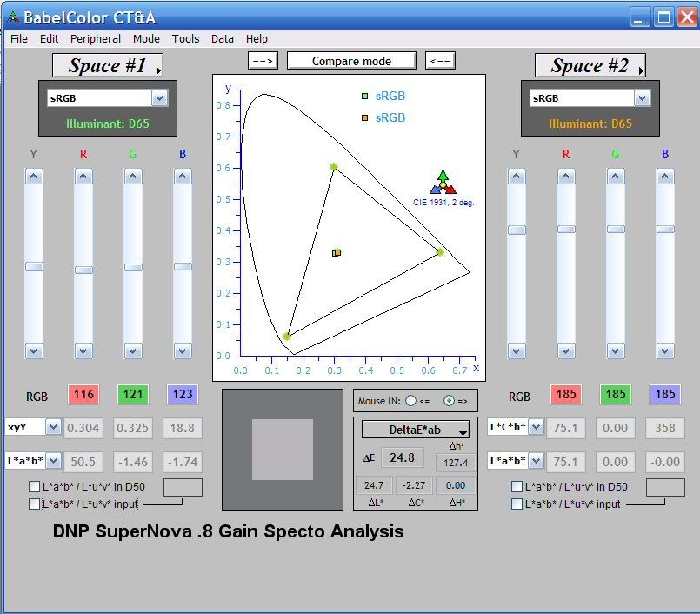This screenshot has width=700, height=614.
Task: Expand the Space #2 menu button
Action: tap(590, 65)
